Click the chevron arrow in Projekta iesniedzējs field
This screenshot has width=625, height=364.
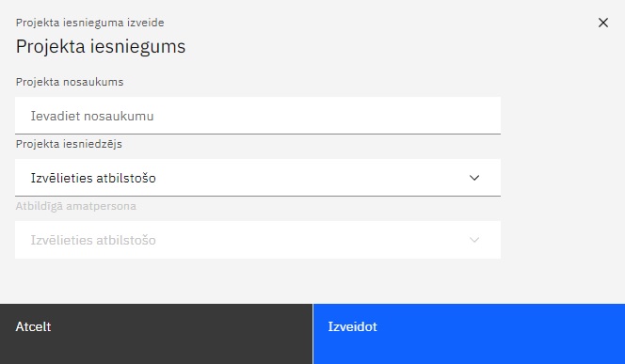coord(474,178)
